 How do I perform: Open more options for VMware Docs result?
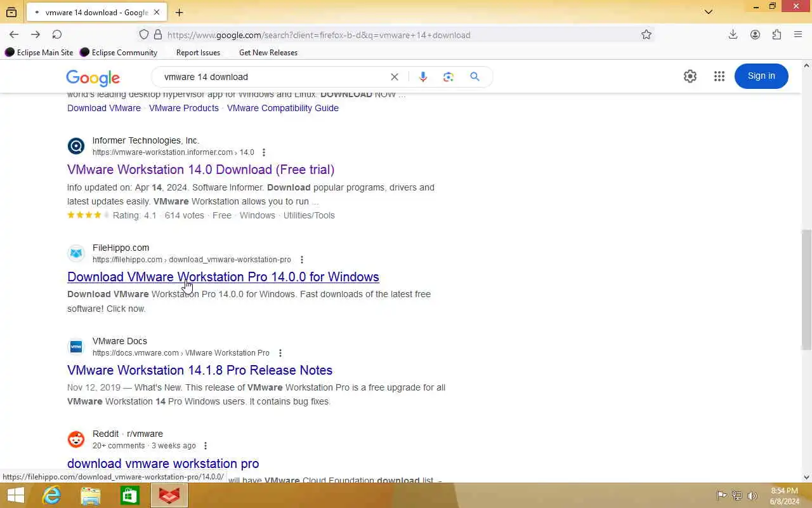click(280, 353)
